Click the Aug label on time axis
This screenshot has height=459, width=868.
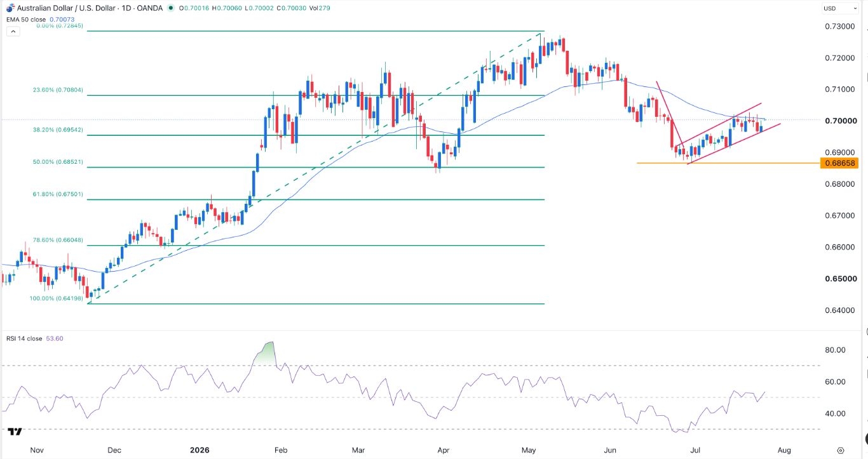pyautogui.click(x=783, y=450)
